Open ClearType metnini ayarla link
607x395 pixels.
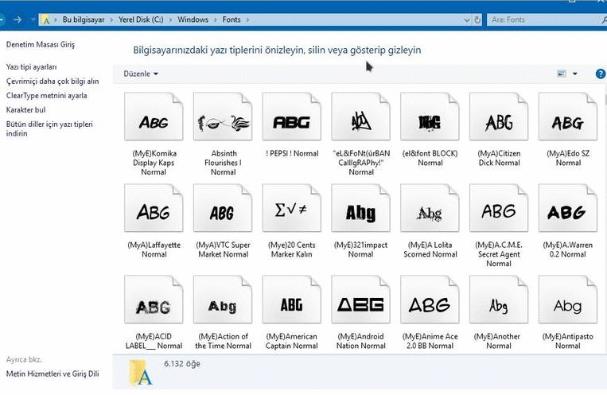click(46, 95)
